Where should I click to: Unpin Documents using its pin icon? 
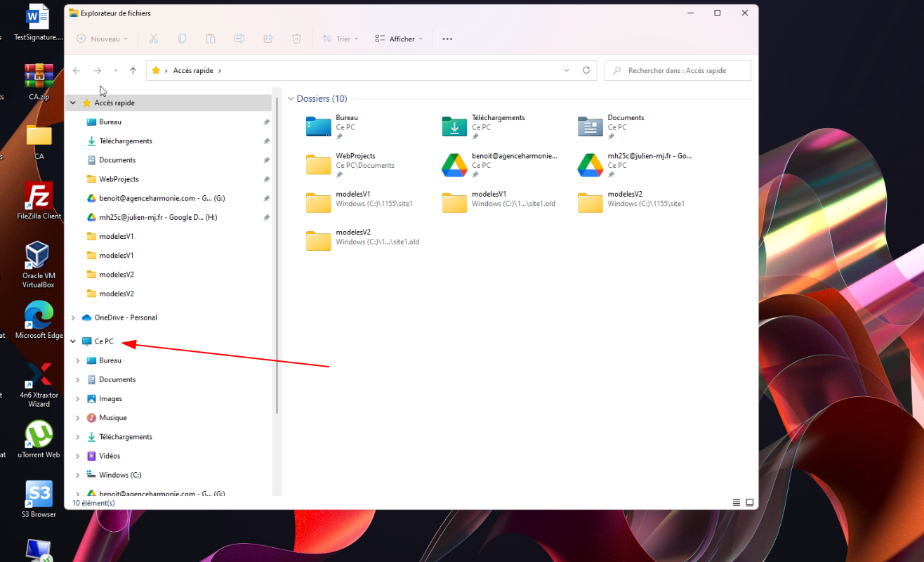tap(266, 160)
